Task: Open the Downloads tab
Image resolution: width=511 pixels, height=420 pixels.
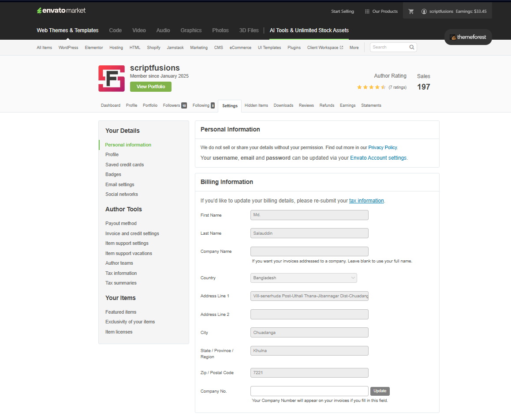Action: tap(283, 105)
